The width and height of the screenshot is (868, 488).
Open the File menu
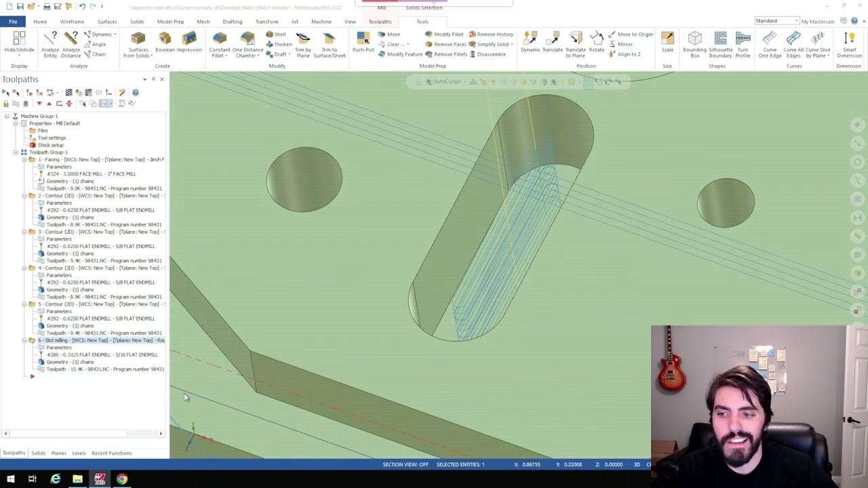13,22
